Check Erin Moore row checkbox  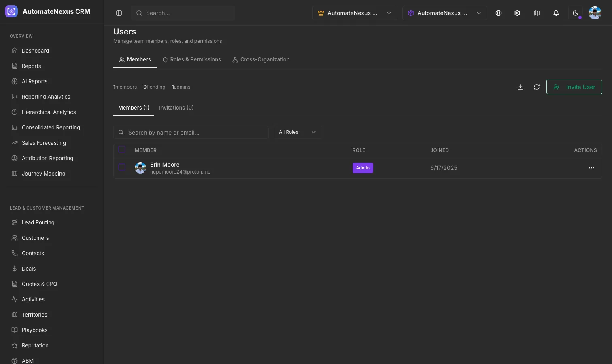tap(122, 167)
